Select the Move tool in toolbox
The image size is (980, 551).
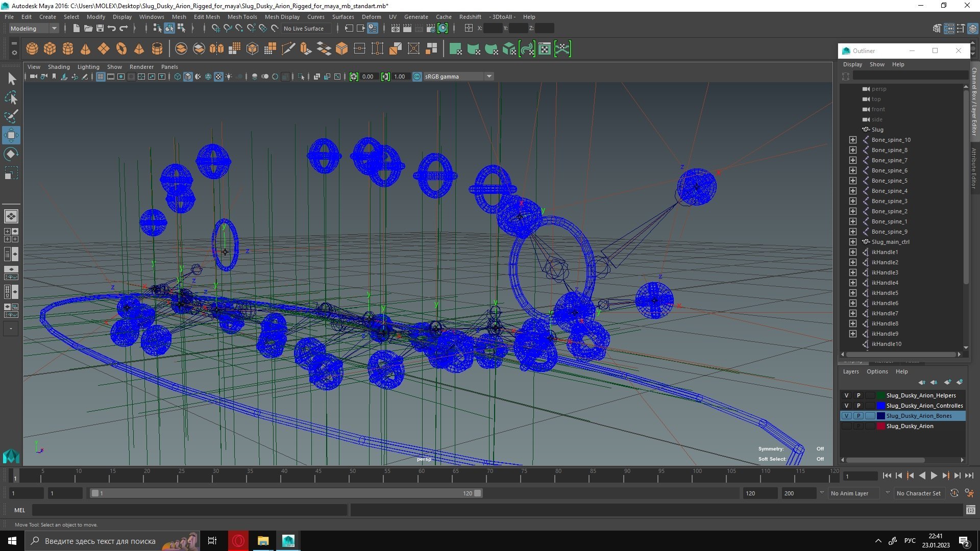tap(11, 135)
